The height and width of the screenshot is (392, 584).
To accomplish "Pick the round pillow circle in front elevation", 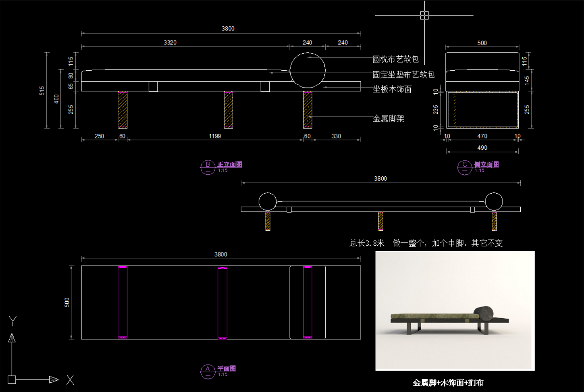I will tap(308, 70).
